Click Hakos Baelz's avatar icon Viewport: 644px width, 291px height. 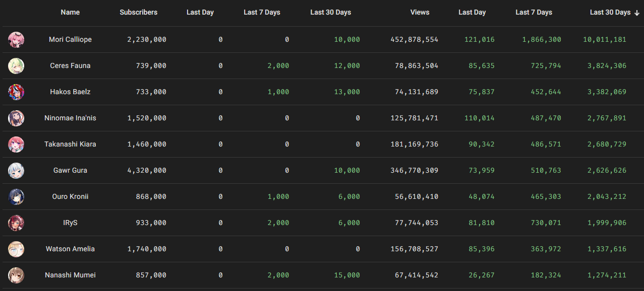click(x=16, y=92)
